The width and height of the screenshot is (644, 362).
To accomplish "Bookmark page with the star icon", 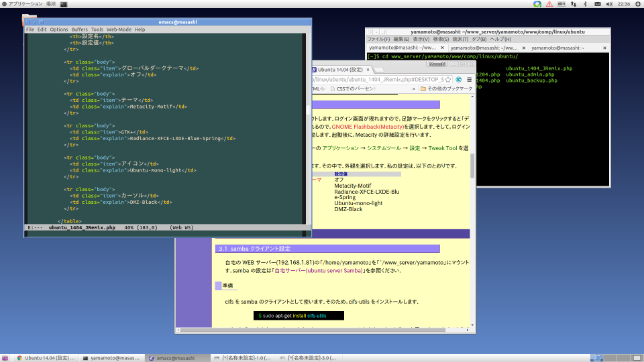I will click(x=448, y=80).
